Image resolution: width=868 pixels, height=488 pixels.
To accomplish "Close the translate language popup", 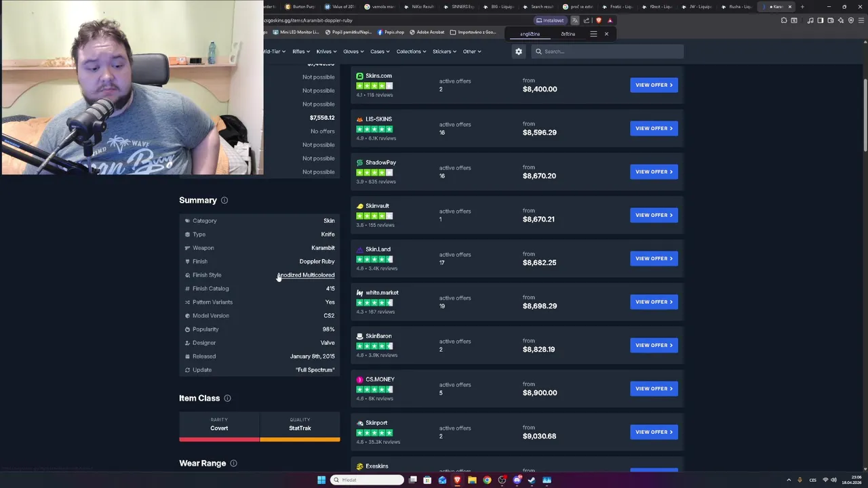I will coord(606,34).
